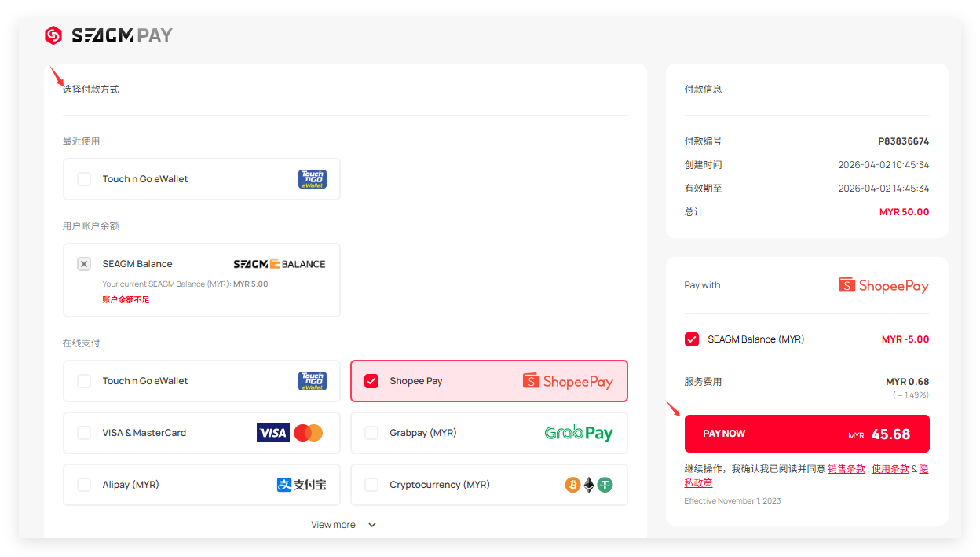
Task: Tick the VISA & MasterCard checkbox
Action: pyautogui.click(x=84, y=433)
